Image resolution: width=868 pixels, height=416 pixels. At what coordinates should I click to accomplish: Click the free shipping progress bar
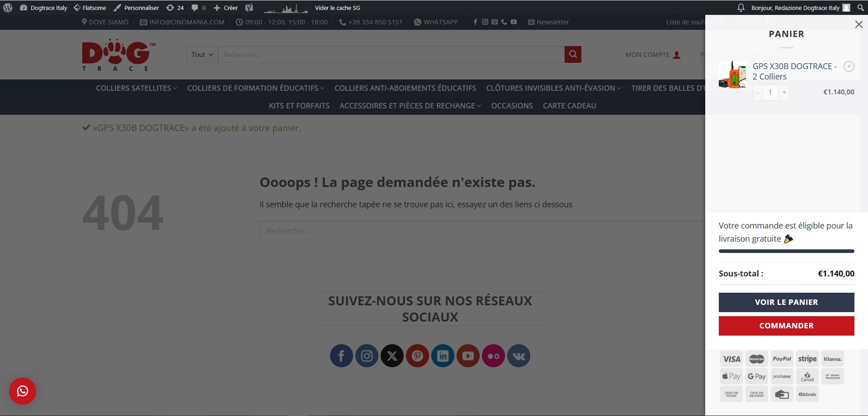[786, 251]
